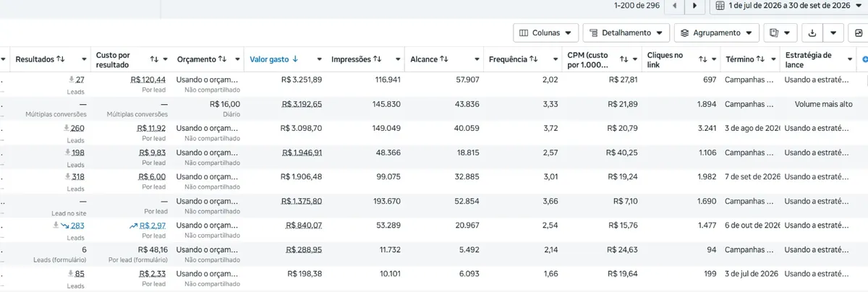Click sort arrows in Custo por resultado header

tap(154, 59)
